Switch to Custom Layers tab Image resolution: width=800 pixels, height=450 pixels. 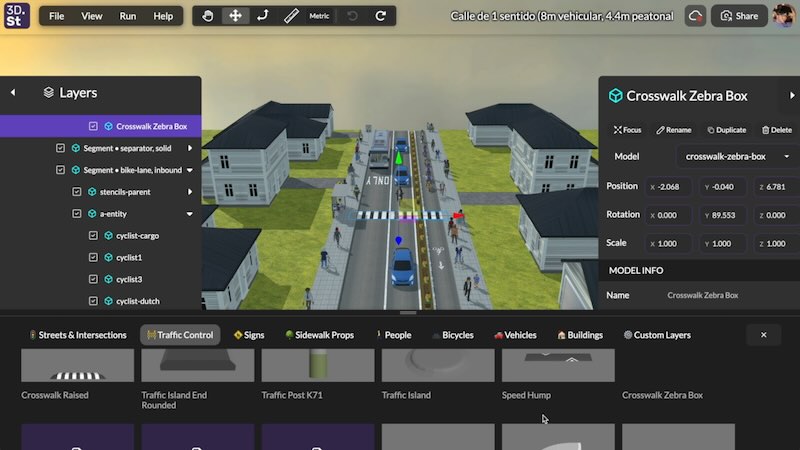coord(657,335)
